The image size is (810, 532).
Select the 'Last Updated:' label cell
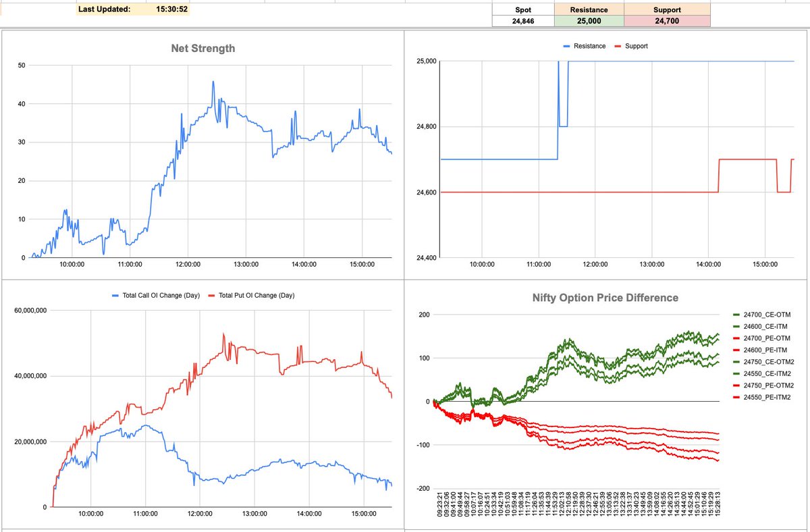point(104,9)
